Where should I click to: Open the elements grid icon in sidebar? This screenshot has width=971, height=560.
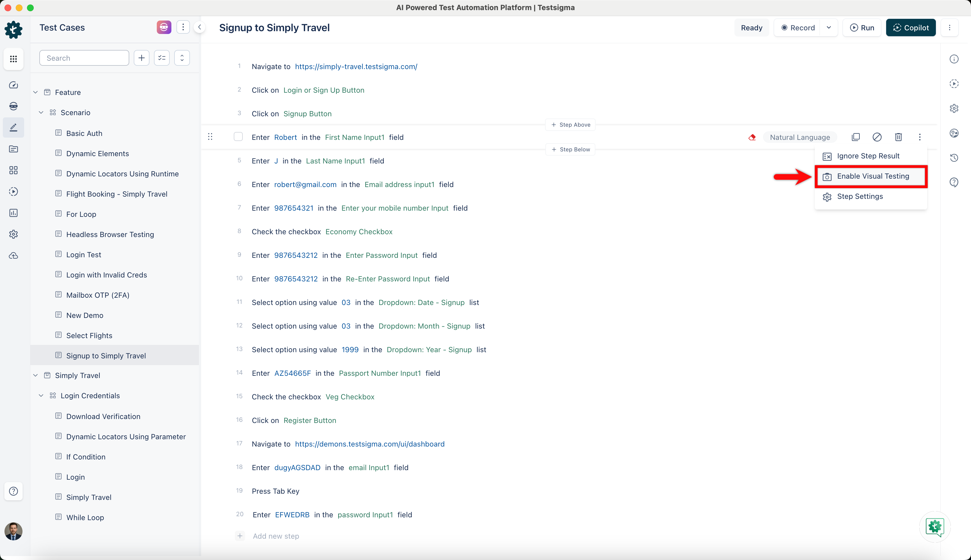tap(13, 170)
